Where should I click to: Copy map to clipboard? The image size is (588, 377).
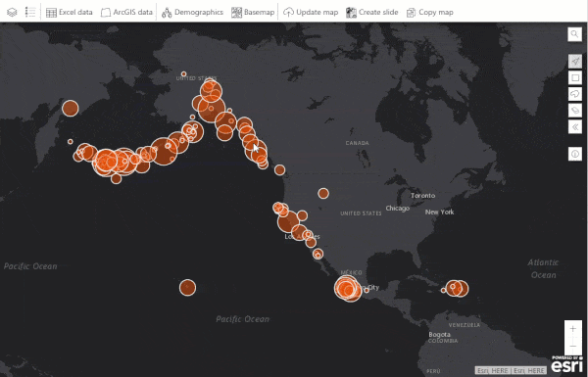pyautogui.click(x=430, y=13)
